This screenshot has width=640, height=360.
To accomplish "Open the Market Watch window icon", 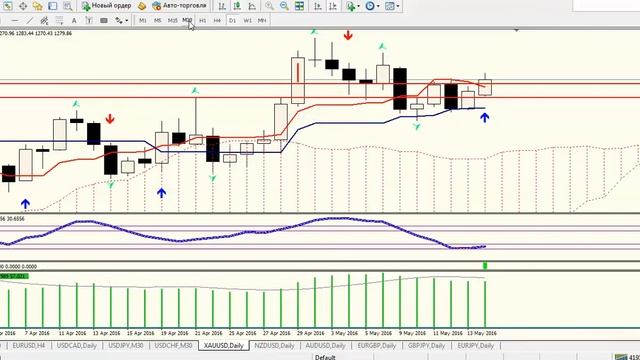I will pyautogui.click(x=8, y=6).
